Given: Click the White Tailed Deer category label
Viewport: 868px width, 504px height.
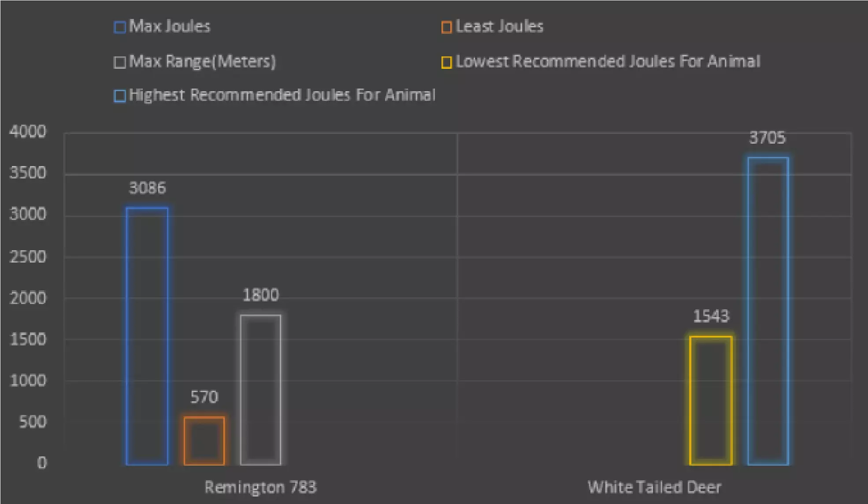Looking at the screenshot, I should (x=654, y=487).
